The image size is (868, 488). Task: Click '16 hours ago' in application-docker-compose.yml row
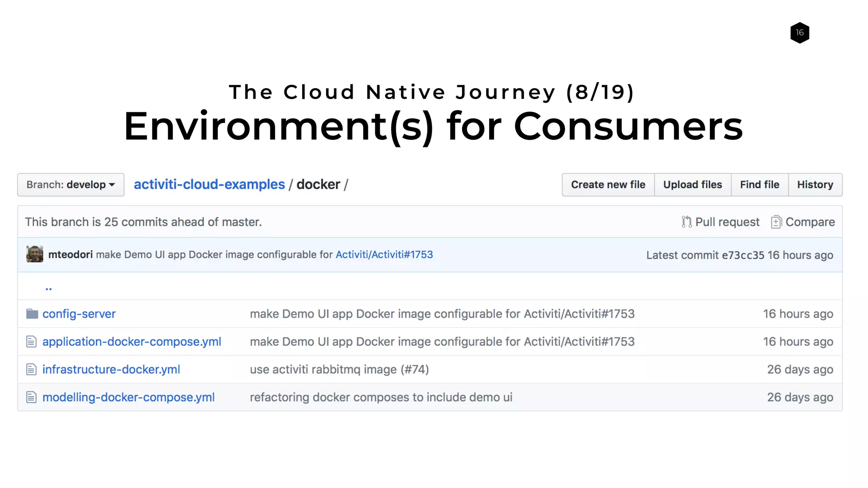pyautogui.click(x=798, y=341)
